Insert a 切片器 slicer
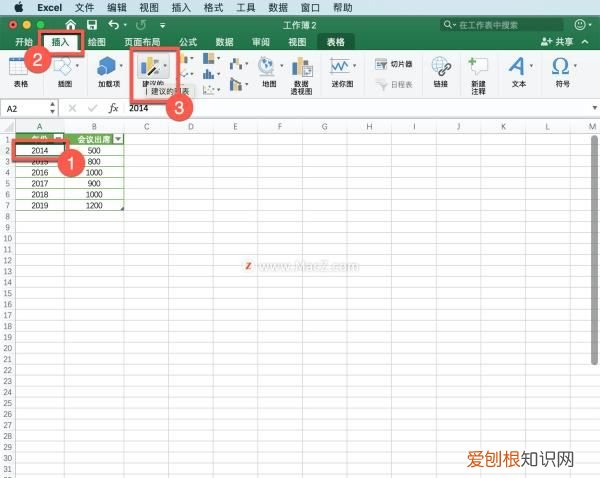 click(394, 64)
